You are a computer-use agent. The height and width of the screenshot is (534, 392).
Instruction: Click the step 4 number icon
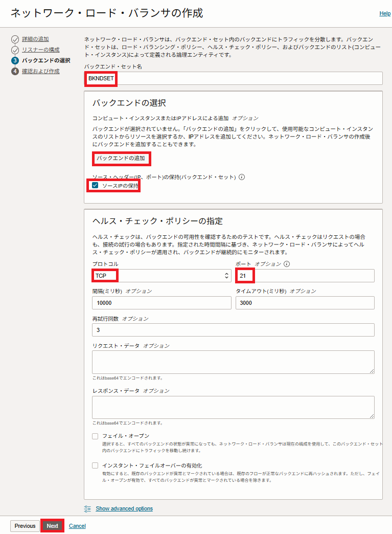(x=15, y=71)
